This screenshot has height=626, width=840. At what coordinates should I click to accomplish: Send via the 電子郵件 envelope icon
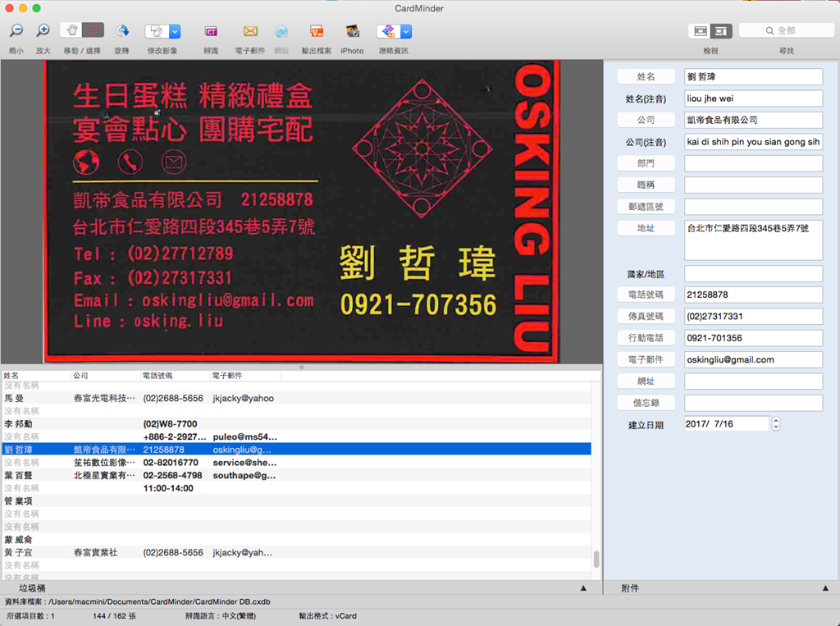250,31
